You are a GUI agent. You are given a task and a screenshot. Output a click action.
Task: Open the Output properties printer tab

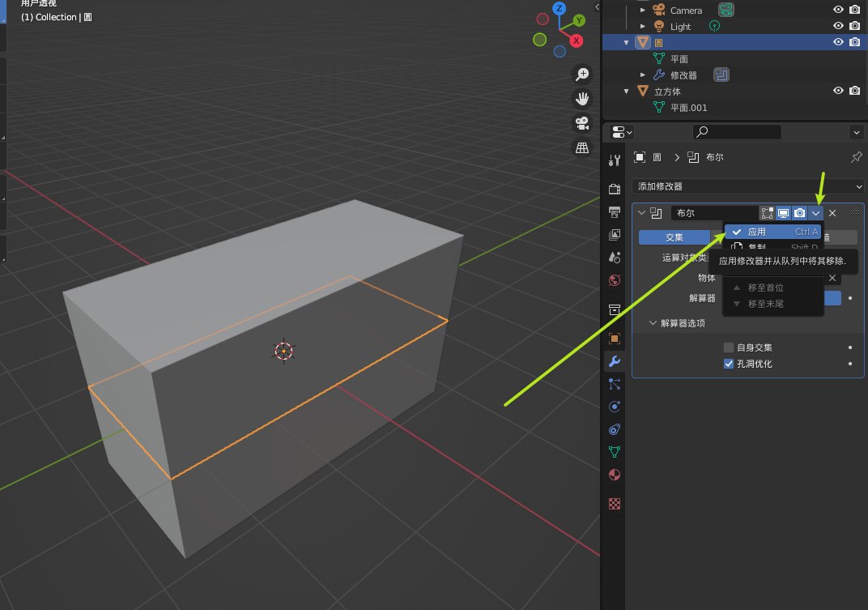pyautogui.click(x=615, y=211)
